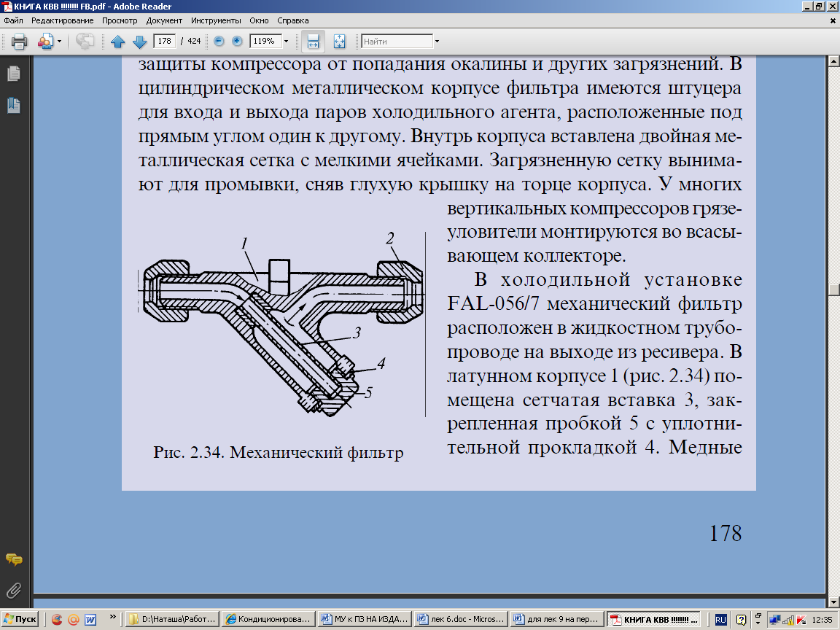Switch to лек 6.doc Word taskbar button

(462, 619)
